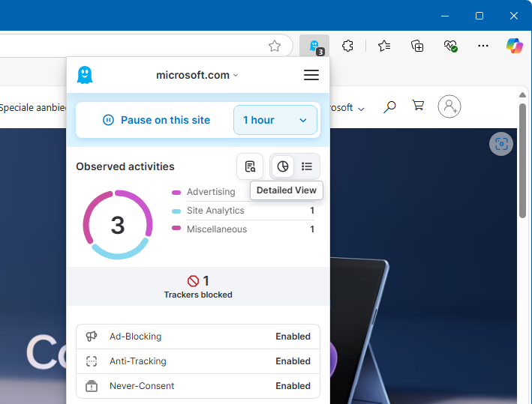This screenshot has width=532, height=404.
Task: Select the Miscellaneous category row
Action: (x=243, y=229)
